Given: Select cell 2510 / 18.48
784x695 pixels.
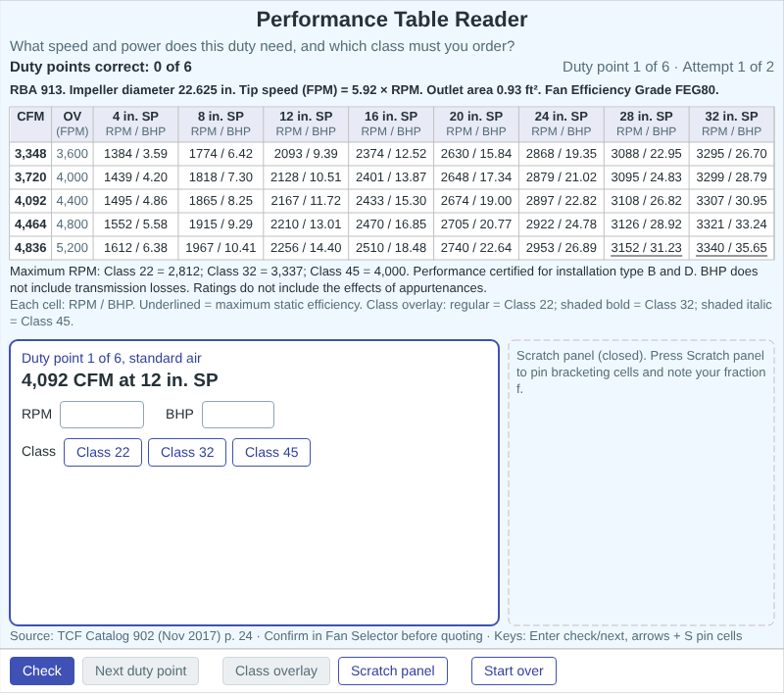Looking at the screenshot, I should [391, 247].
